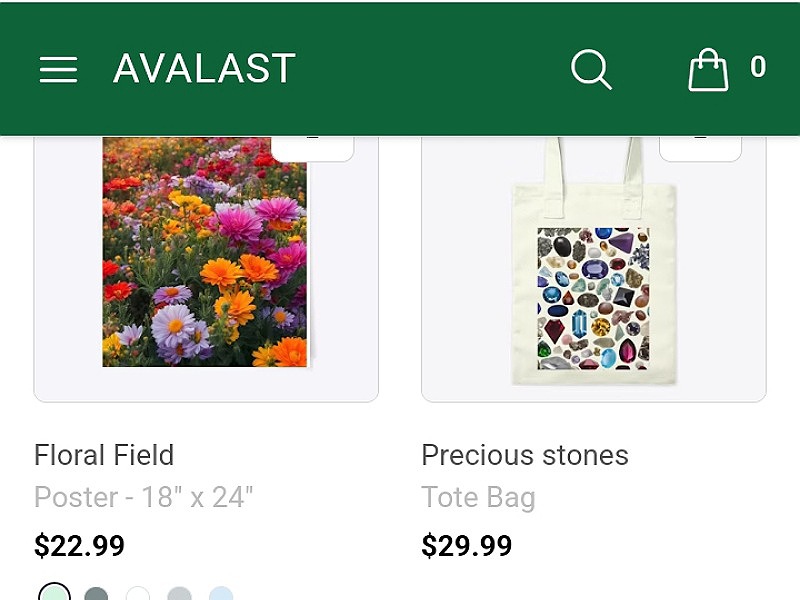The width and height of the screenshot is (800, 600).
Task: Select the mint green color swatch
Action: (x=55, y=593)
